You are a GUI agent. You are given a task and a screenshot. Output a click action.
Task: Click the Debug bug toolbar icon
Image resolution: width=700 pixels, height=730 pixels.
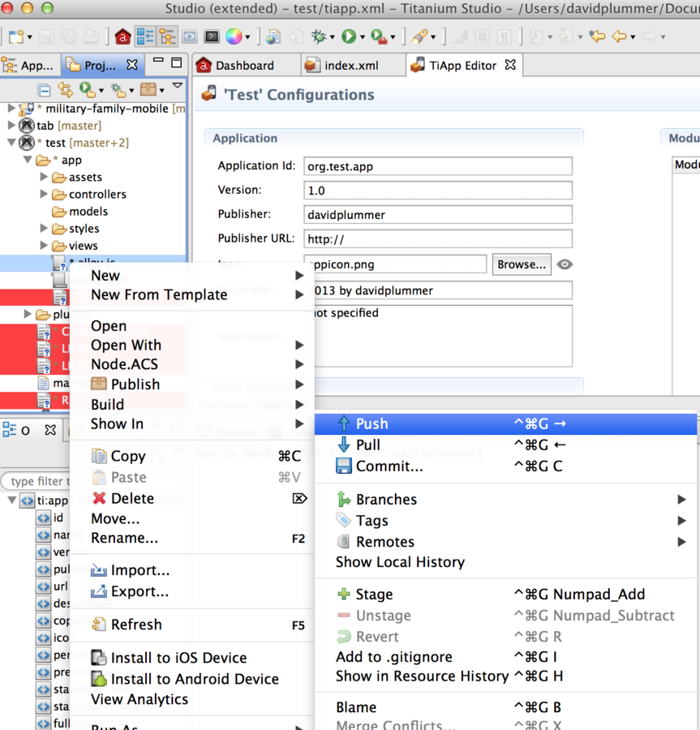[319, 36]
